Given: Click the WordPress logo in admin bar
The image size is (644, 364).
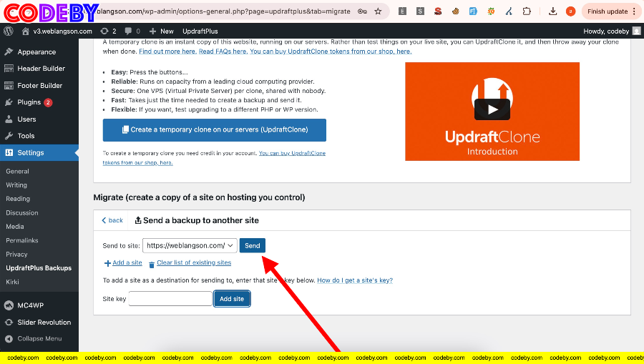Looking at the screenshot, I should click(x=8, y=31).
